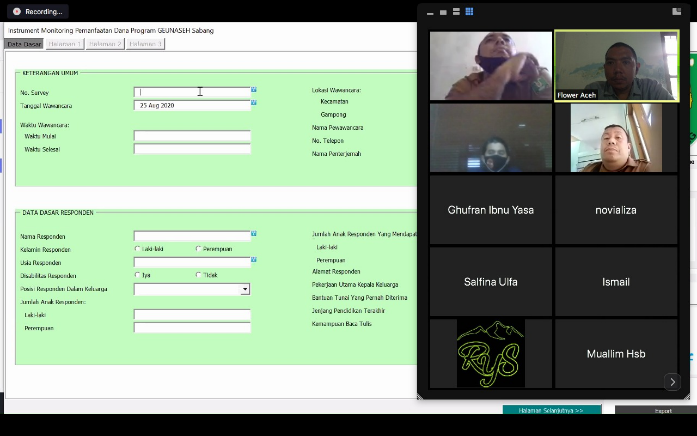The width and height of the screenshot is (697, 436).
Task: Switch to the Halaman 3 tab
Action: pyautogui.click(x=145, y=44)
